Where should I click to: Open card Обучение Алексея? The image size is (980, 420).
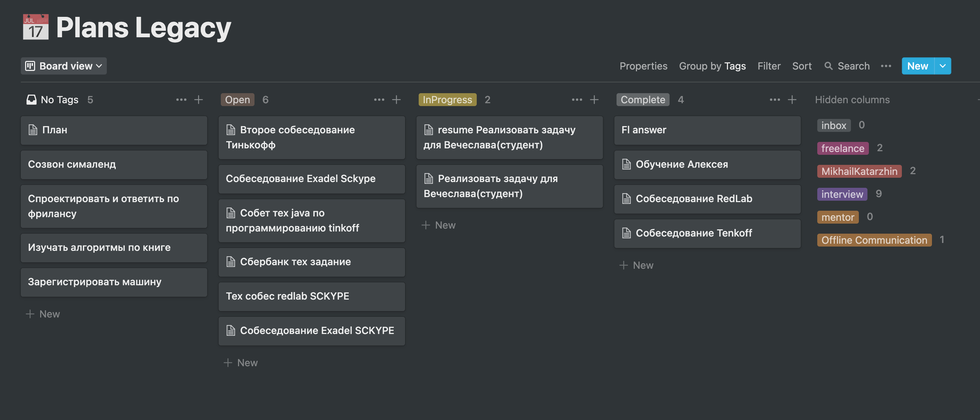click(707, 164)
